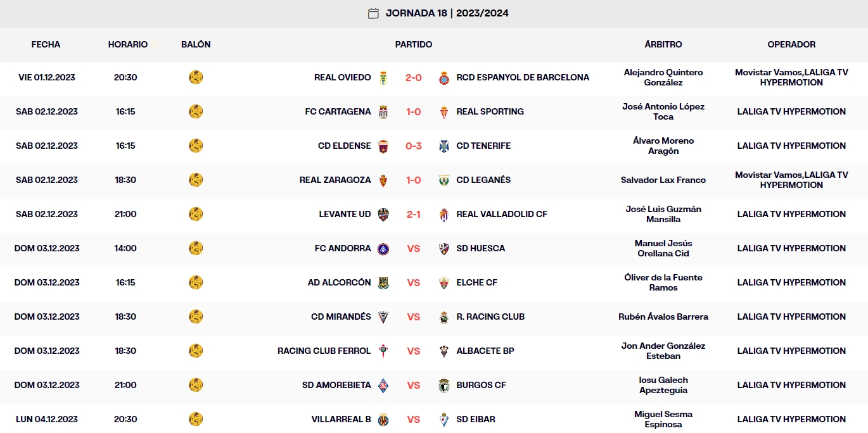Select the Levante UD badge
Image resolution: width=868 pixels, height=433 pixels.
(383, 214)
